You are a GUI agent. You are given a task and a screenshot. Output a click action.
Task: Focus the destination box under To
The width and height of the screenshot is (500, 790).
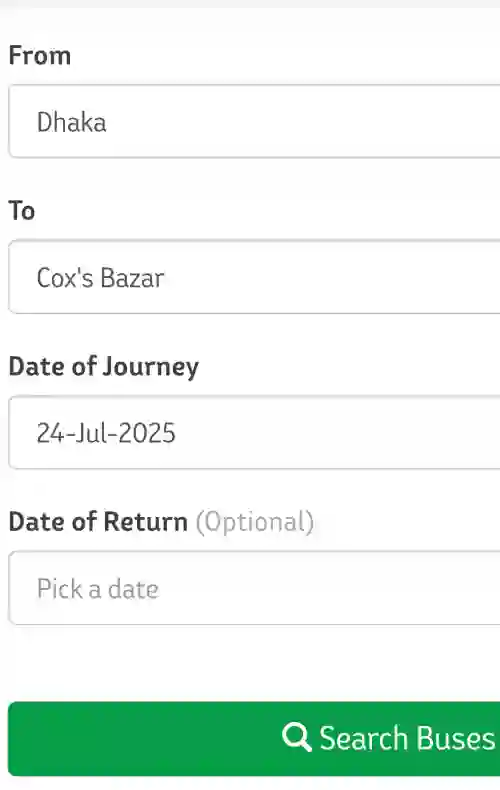[255, 277]
